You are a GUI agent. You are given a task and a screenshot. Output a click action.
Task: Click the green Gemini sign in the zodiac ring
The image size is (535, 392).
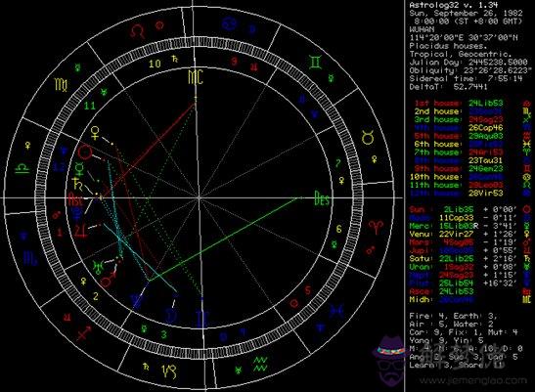tap(316, 63)
